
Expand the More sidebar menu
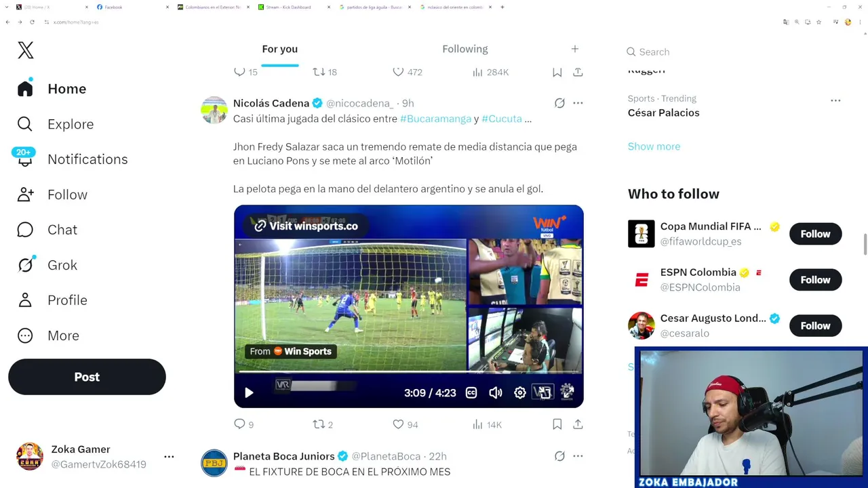coord(47,335)
